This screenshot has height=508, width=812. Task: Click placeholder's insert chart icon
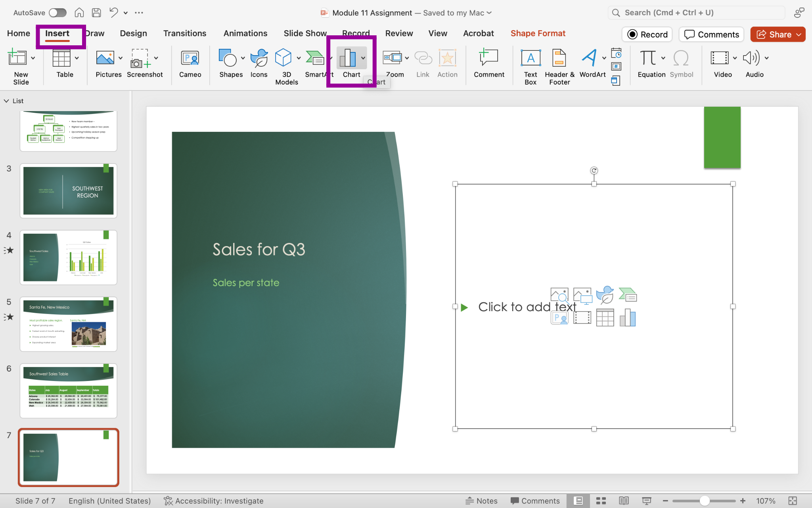[x=628, y=318]
